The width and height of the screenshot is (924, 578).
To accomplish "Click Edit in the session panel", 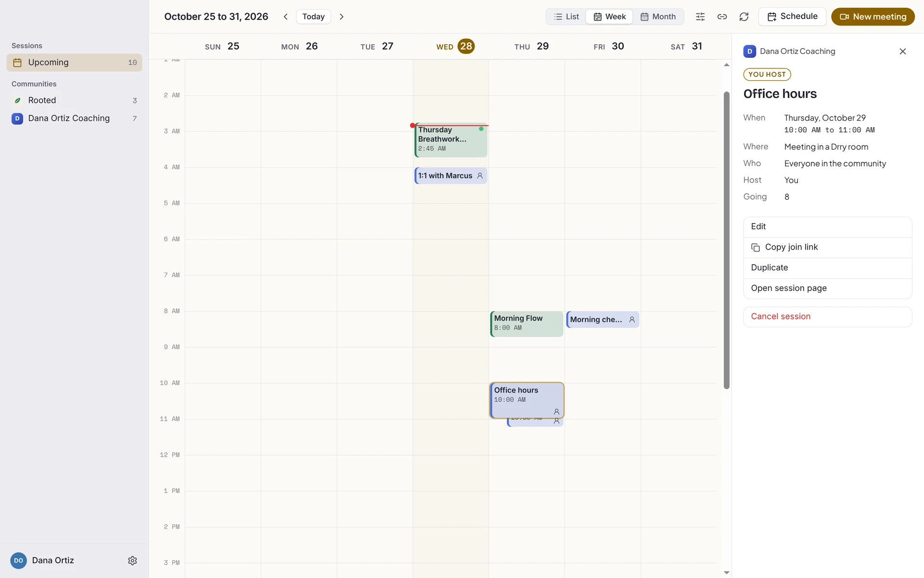I will 827,226.
